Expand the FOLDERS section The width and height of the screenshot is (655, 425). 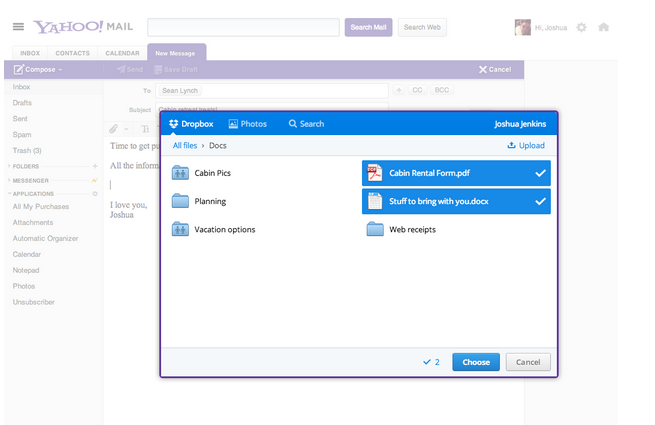(9, 166)
